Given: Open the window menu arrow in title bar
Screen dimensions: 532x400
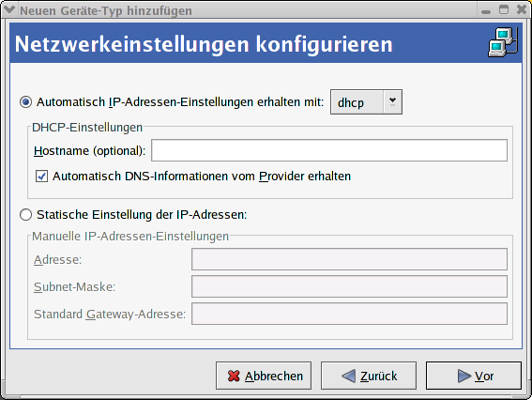Looking at the screenshot, I should (x=9, y=9).
